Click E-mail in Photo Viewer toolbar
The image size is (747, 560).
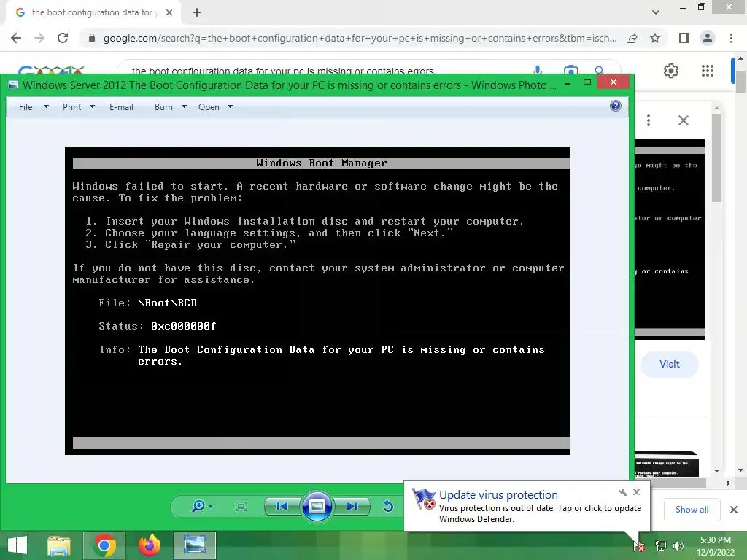tap(121, 107)
